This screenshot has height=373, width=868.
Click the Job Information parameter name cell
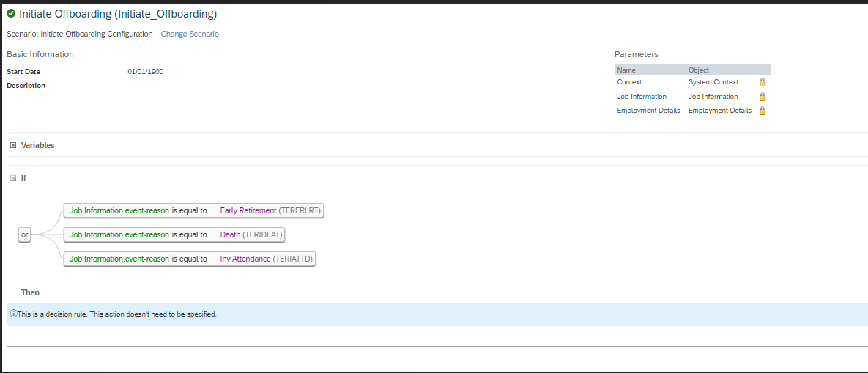pos(642,96)
